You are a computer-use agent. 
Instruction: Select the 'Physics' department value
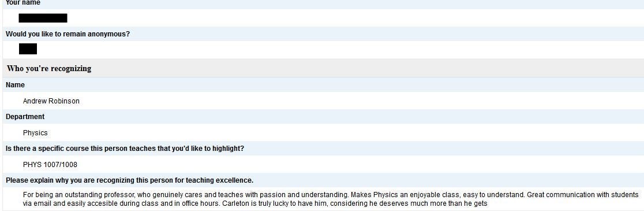(35, 133)
